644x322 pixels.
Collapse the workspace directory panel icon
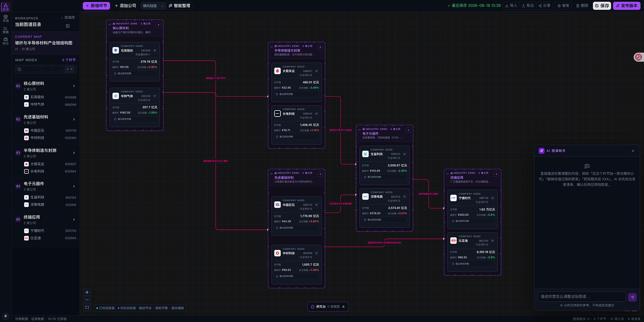pyautogui.click(x=68, y=26)
